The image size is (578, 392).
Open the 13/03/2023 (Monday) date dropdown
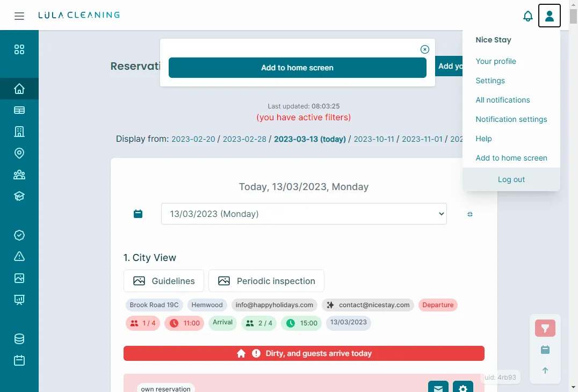coord(304,214)
